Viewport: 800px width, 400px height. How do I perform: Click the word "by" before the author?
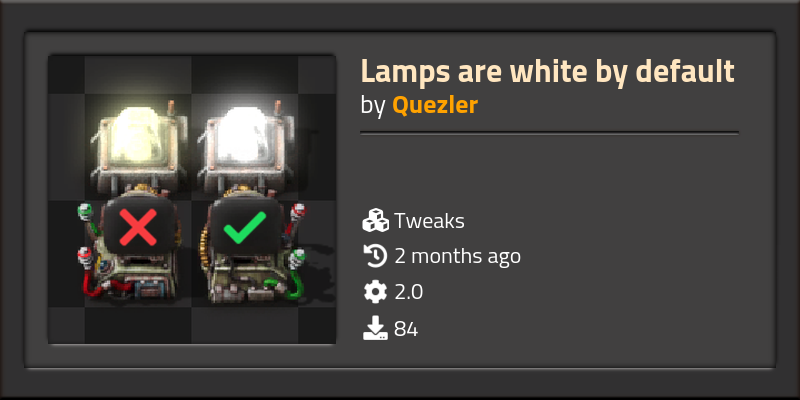coord(373,106)
